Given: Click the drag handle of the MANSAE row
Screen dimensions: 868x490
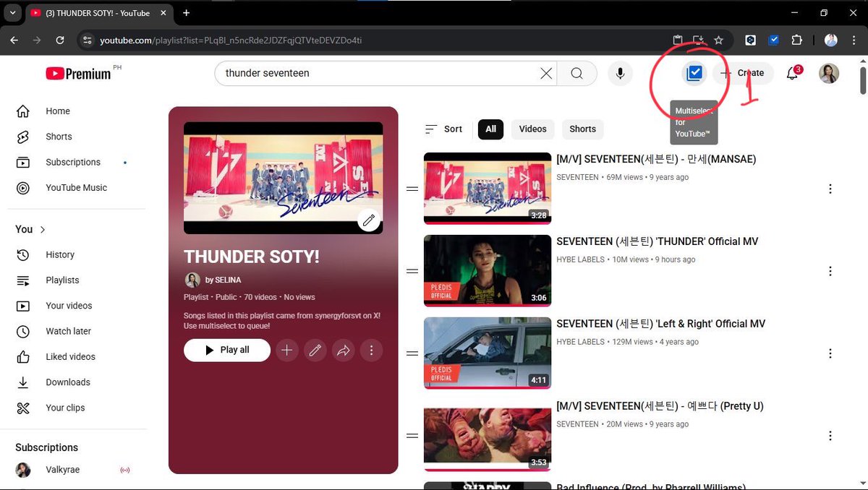Looking at the screenshot, I should (x=412, y=189).
